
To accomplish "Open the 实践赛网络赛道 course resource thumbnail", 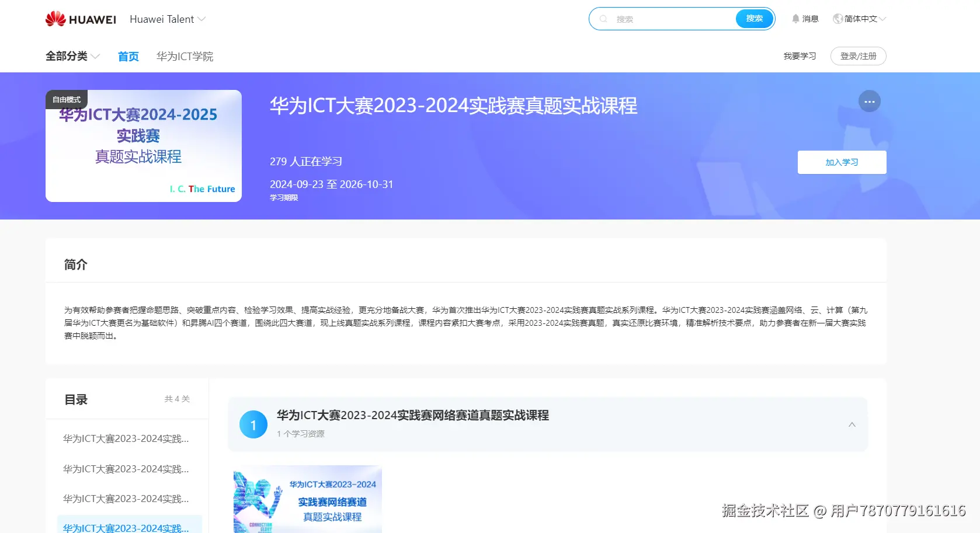I will click(308, 499).
